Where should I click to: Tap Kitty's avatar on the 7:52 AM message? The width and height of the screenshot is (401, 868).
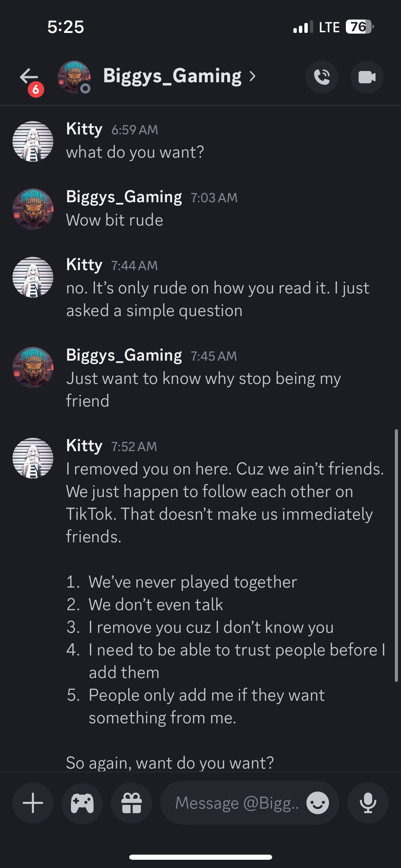click(33, 458)
